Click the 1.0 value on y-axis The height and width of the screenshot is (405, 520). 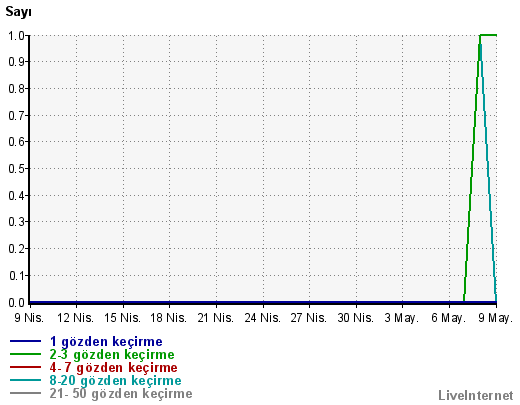16,35
